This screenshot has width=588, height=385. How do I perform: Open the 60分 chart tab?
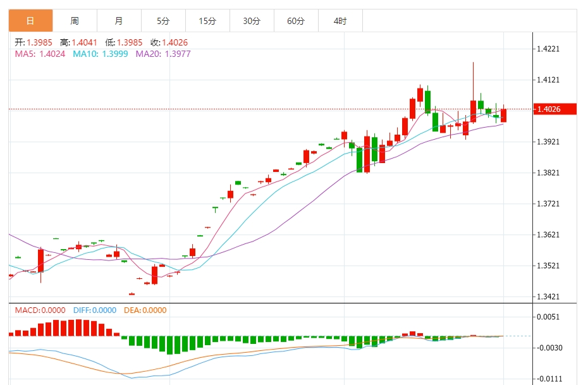[297, 21]
